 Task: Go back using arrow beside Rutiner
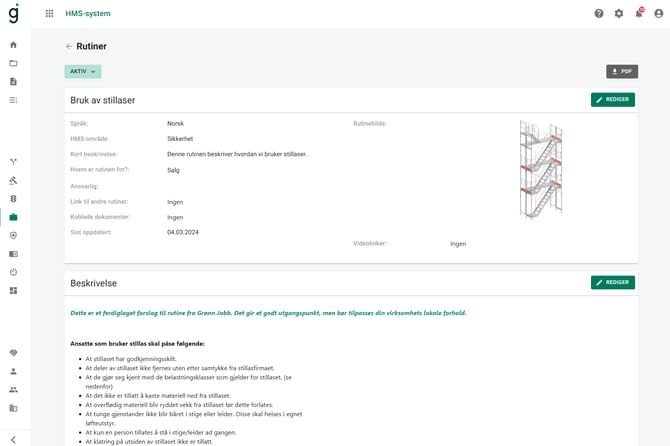(69, 46)
